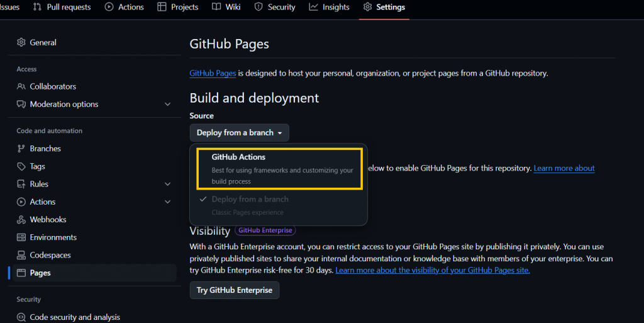The image size is (644, 323).
Task: Click the Security shield icon
Action: (258, 7)
